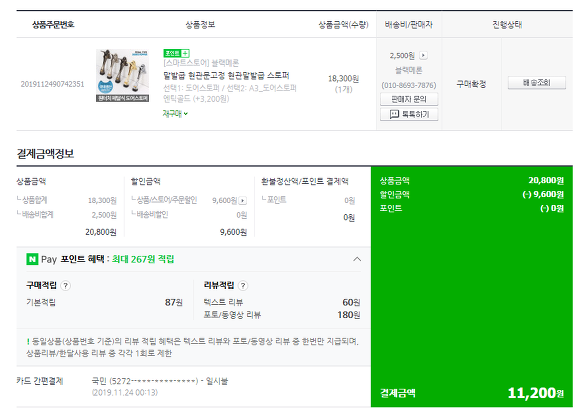Click the green 포인트 plus badge
The width and height of the screenshot is (580, 408).
tap(176, 53)
